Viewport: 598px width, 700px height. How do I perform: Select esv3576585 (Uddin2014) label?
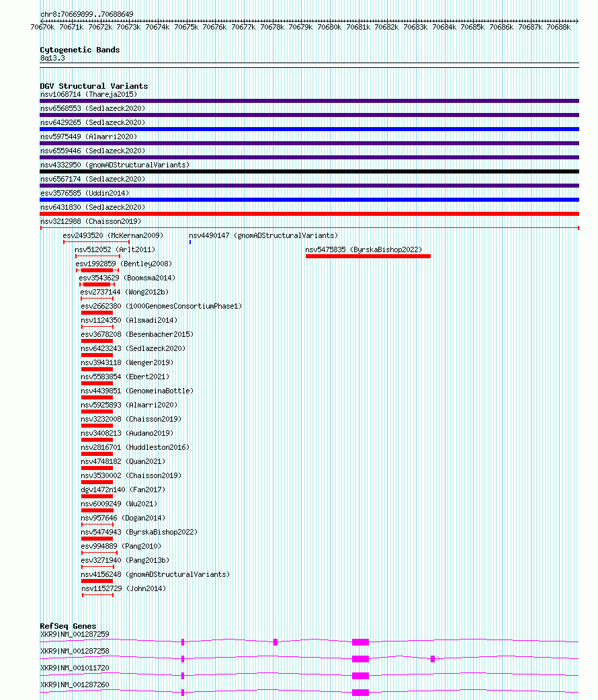click(x=85, y=193)
